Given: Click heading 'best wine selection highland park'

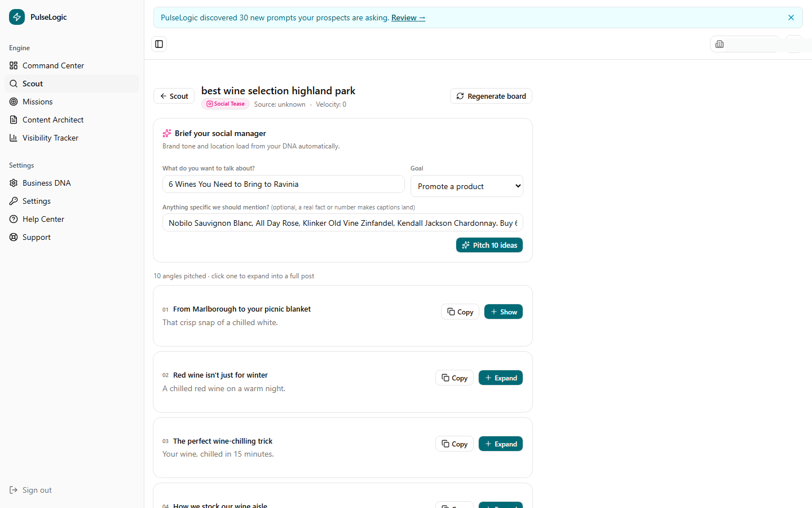Looking at the screenshot, I should pos(278,90).
